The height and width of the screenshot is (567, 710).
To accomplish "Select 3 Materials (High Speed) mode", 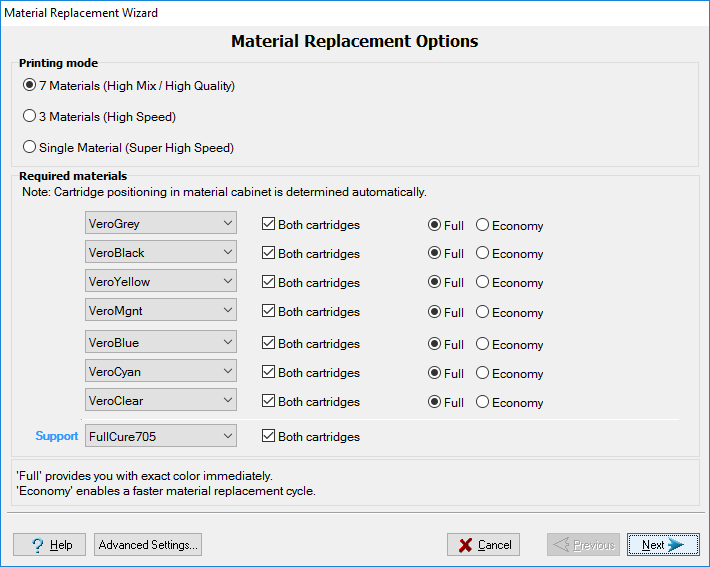I will click(x=30, y=117).
